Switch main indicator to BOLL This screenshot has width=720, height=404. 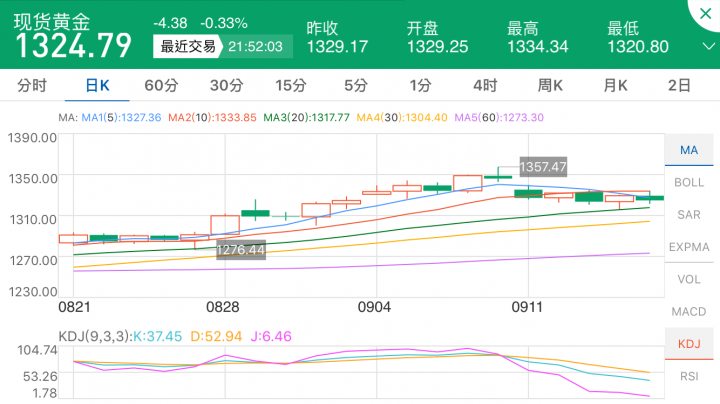tap(688, 182)
